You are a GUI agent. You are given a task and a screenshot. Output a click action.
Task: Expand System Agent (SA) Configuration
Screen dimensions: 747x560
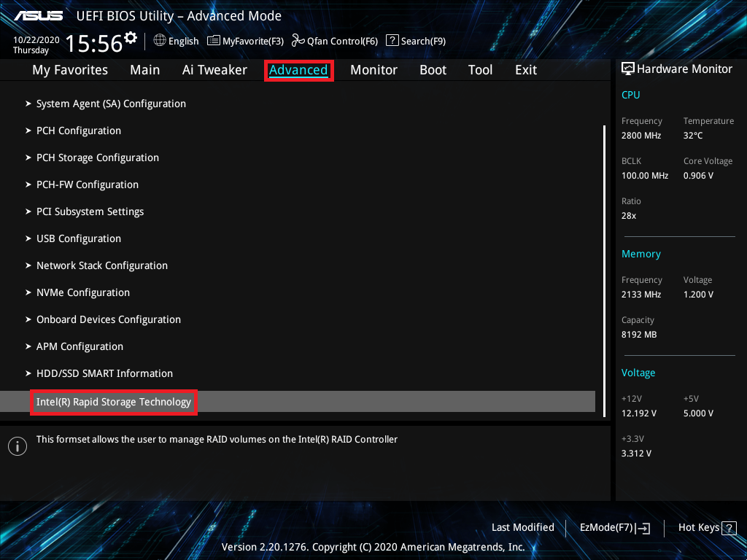[111, 104]
